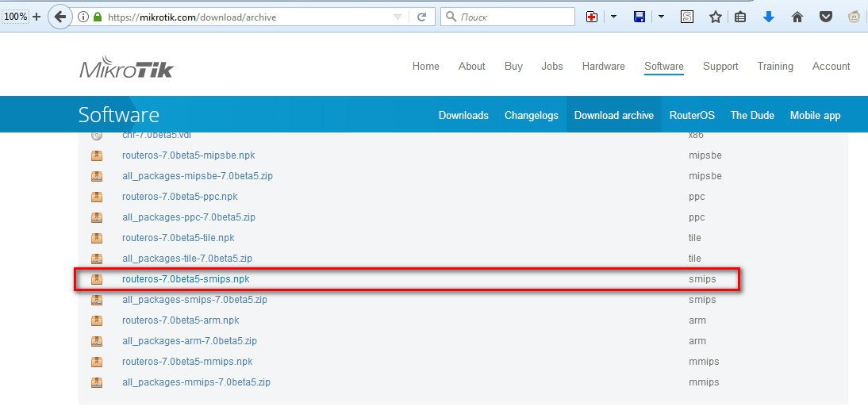This screenshot has height=418, width=868.
Task: Switch to the RouterOS tab
Action: pyautogui.click(x=692, y=115)
